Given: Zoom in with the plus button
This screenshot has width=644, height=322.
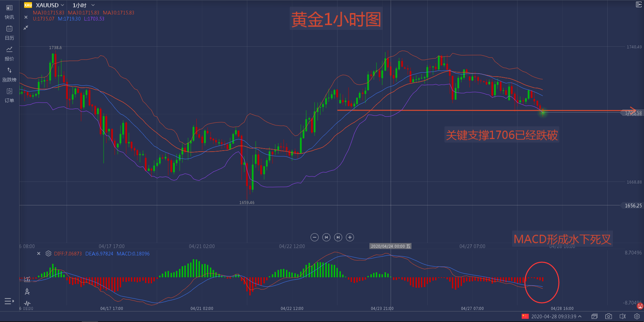Looking at the screenshot, I should click(x=350, y=237).
